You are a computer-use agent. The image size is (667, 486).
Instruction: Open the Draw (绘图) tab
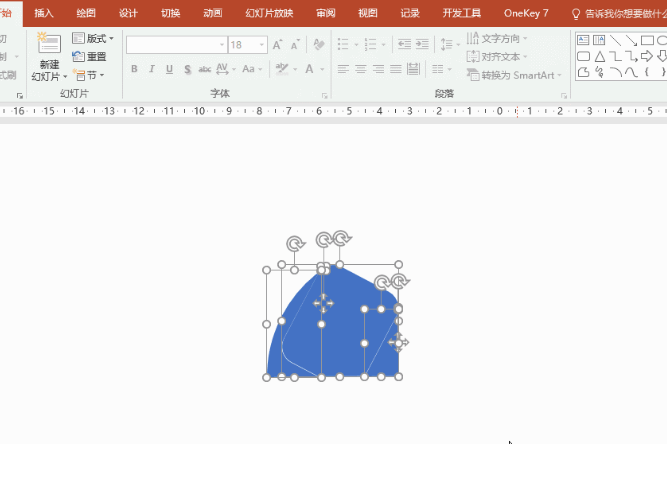(86, 13)
